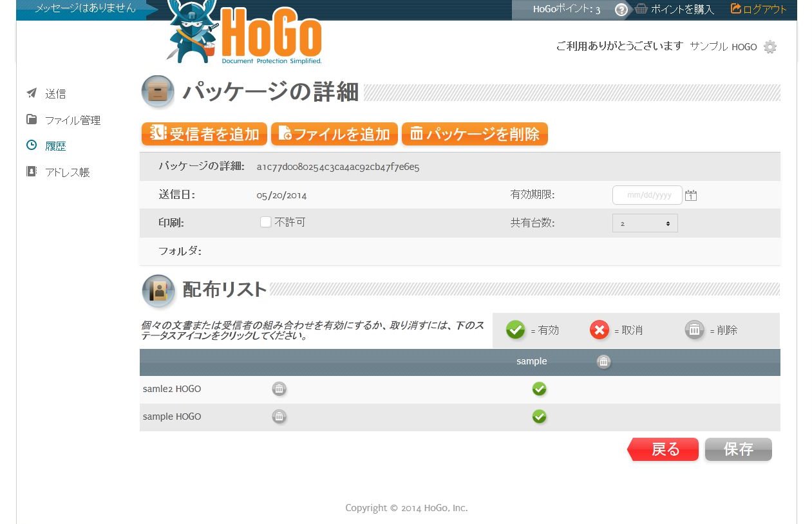Click the ファイルを追加 button
Image resolution: width=812 pixels, height=524 pixels.
(334, 134)
